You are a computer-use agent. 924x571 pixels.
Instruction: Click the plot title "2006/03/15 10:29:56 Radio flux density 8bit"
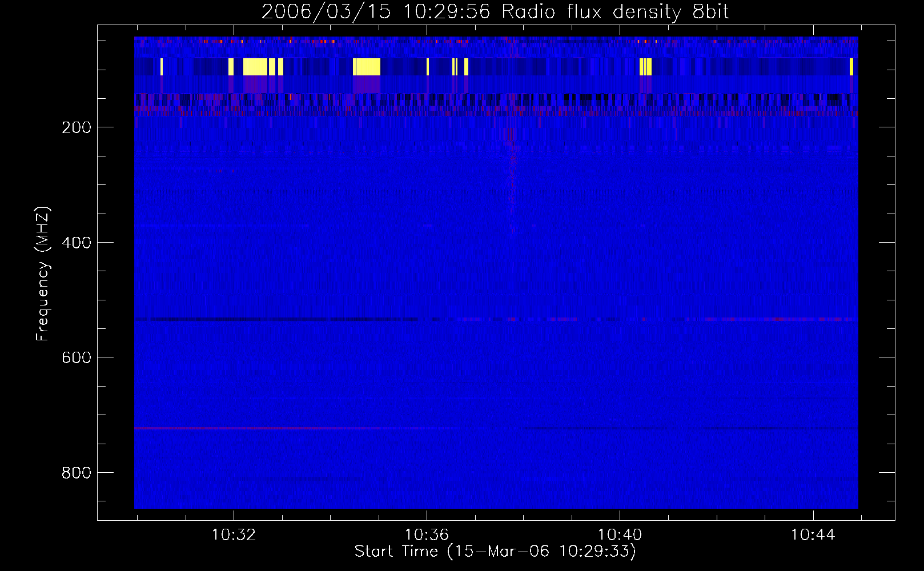(x=495, y=12)
